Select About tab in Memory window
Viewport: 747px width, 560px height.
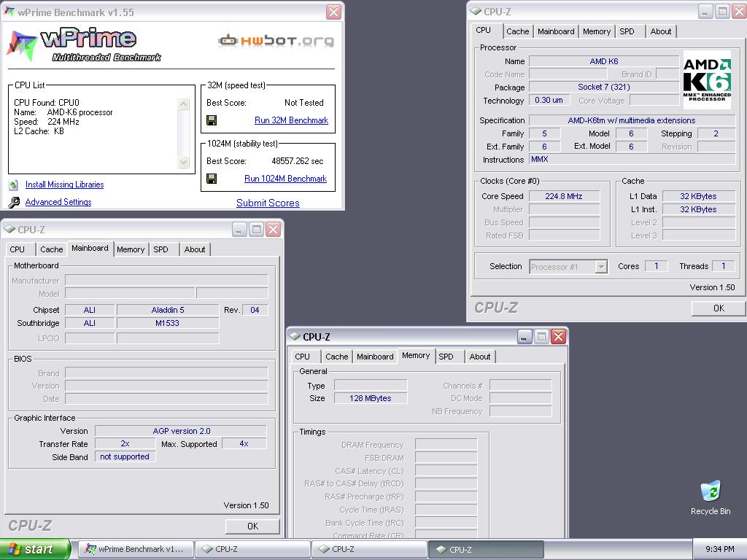click(480, 357)
